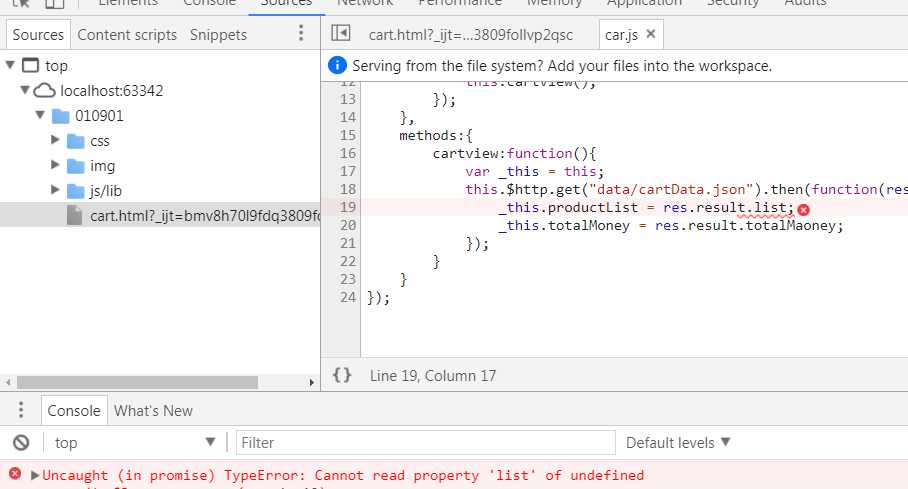
Task: Click the navigator scrollbar right arrow
Action: [312, 382]
